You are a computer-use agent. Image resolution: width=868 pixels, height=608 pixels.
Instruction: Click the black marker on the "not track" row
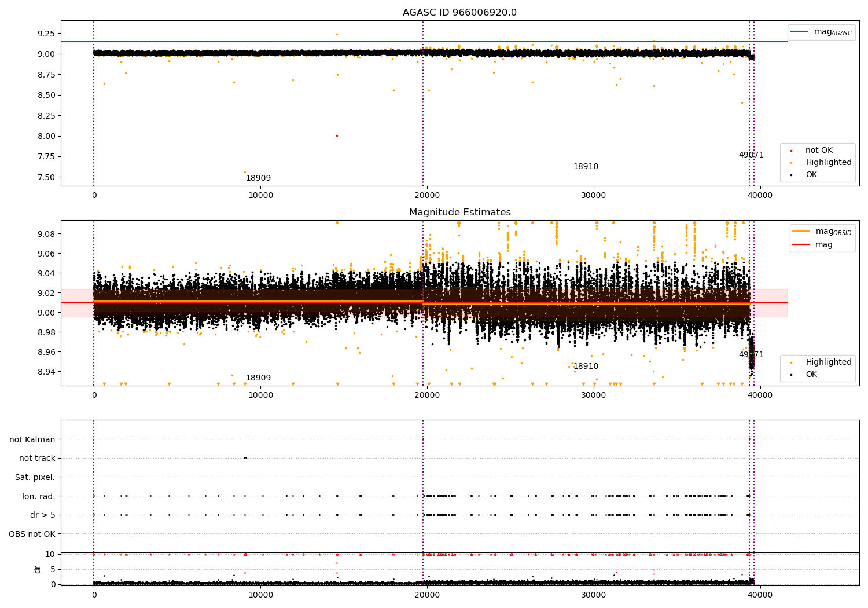[245, 458]
